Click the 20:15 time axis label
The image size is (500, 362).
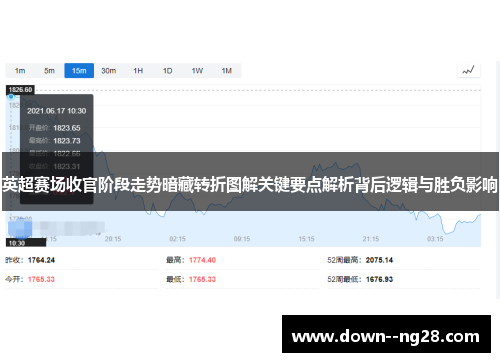coord(113,239)
